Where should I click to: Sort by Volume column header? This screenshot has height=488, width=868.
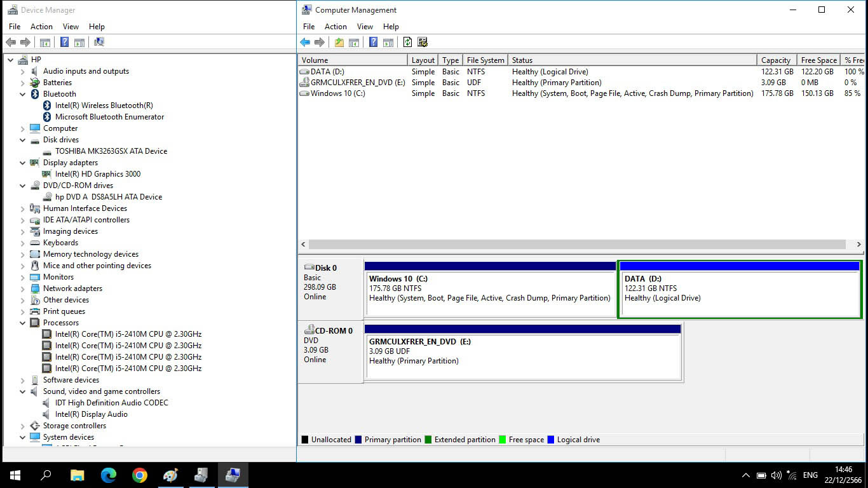tap(353, 60)
